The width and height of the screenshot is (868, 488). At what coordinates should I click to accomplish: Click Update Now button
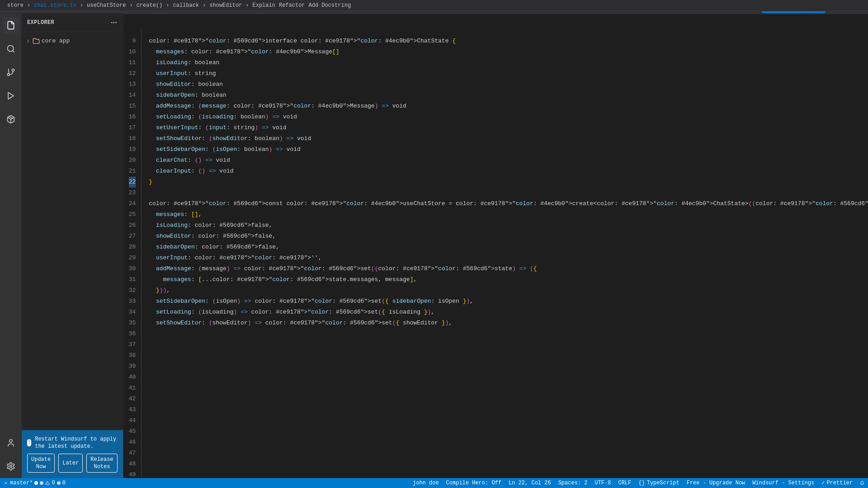[x=41, y=463]
